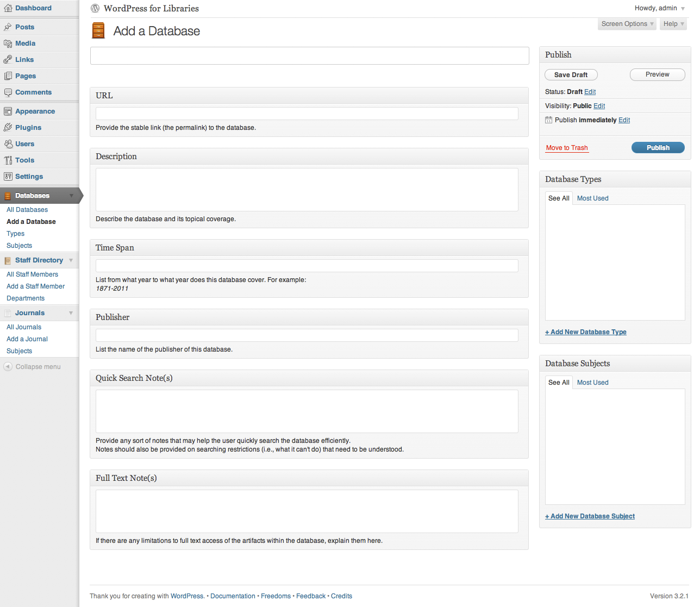Click the WordPress for Libraries site title
The height and width of the screenshot is (607, 700).
[151, 8]
